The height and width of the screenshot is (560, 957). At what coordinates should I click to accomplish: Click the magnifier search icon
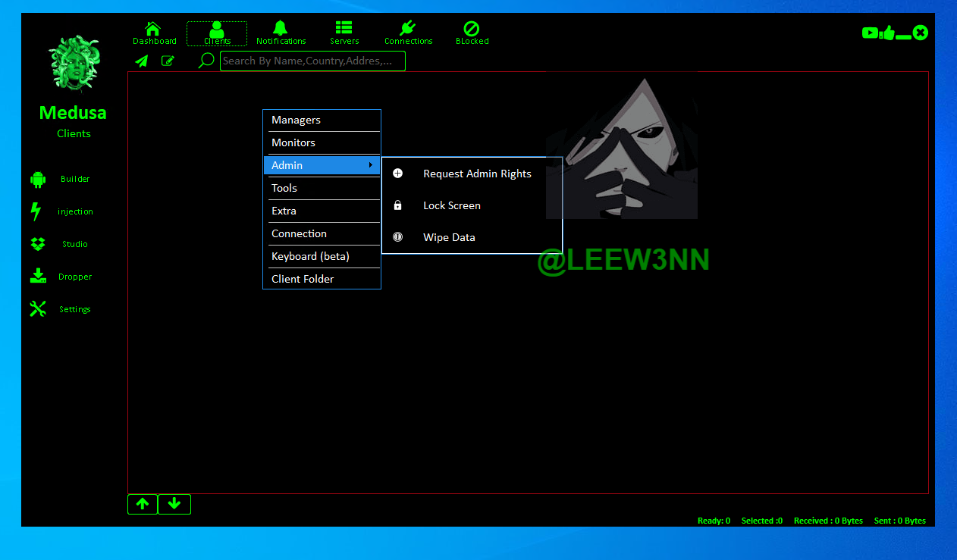coord(206,61)
